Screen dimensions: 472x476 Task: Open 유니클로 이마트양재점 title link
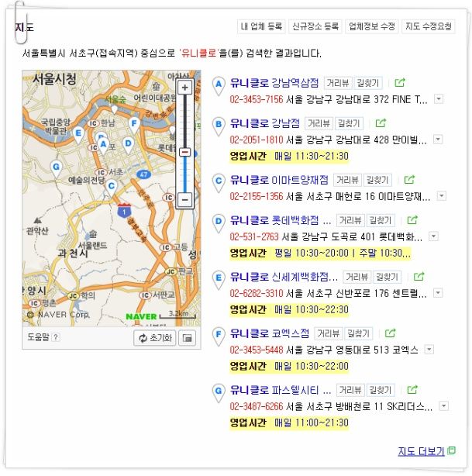point(279,180)
